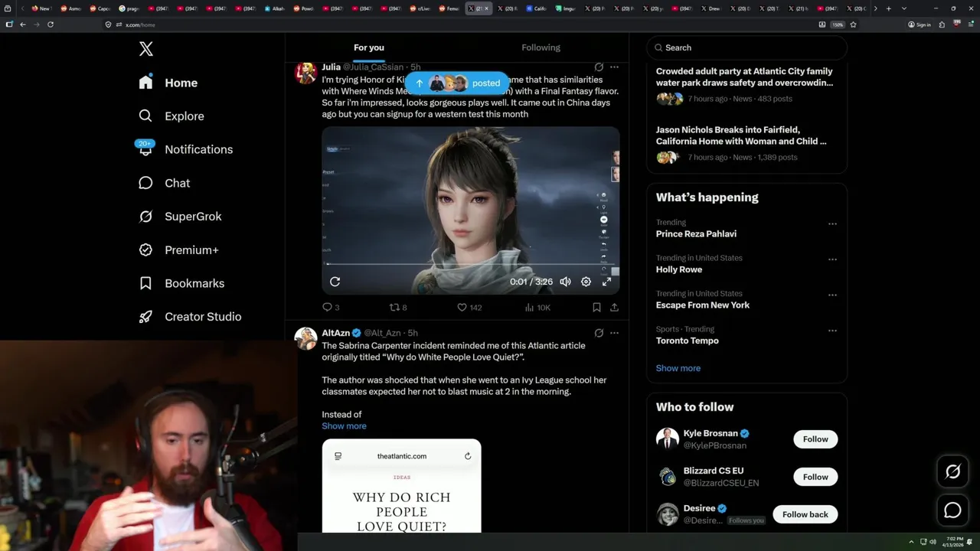Open the tab list dropdown arrow
Screen dimensions: 980x551
(x=904, y=8)
